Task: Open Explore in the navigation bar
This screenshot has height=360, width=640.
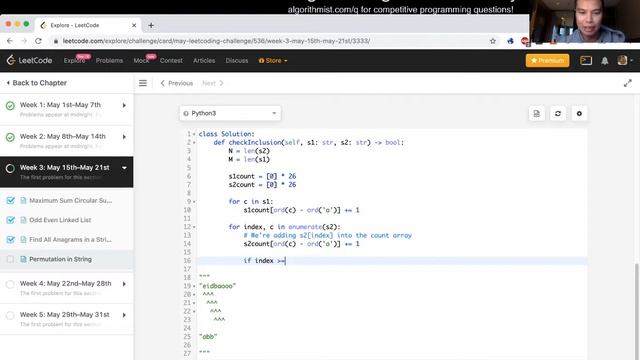Action: coord(74,60)
